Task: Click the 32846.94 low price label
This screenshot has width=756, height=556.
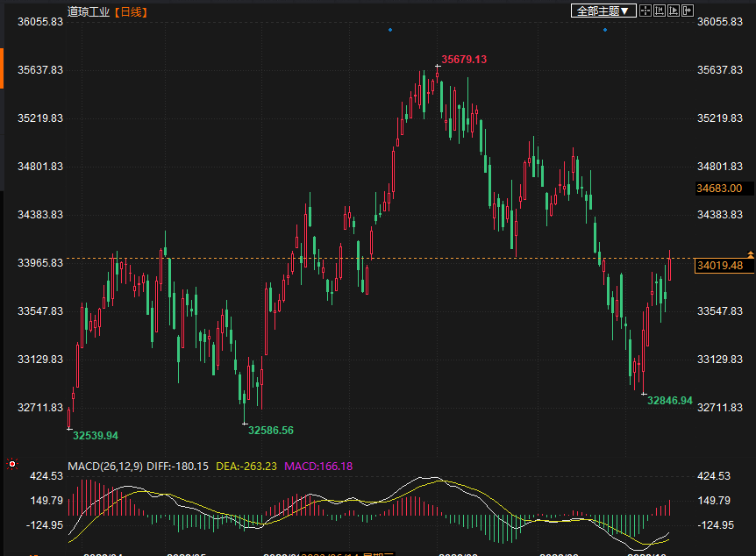Action: pos(669,400)
